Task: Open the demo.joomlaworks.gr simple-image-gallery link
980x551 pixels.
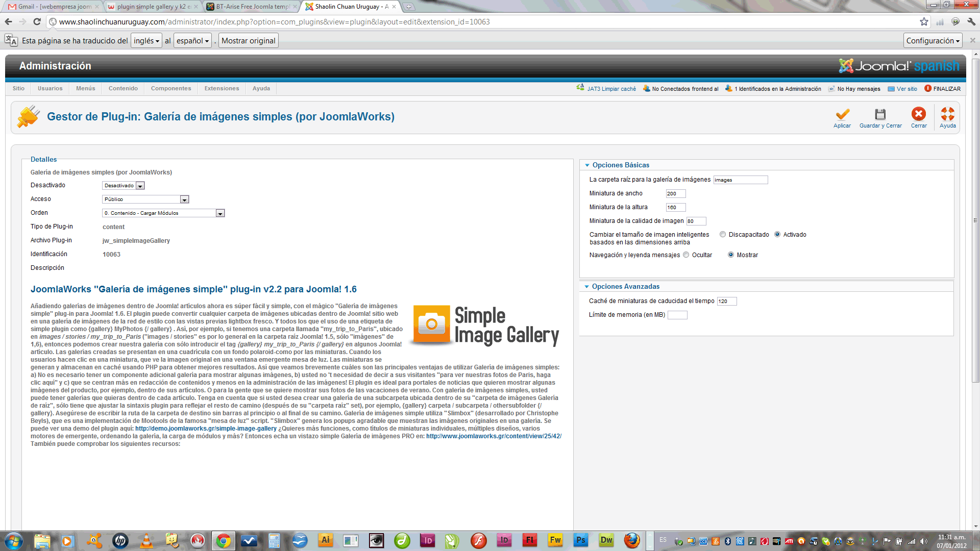Action: (x=206, y=429)
